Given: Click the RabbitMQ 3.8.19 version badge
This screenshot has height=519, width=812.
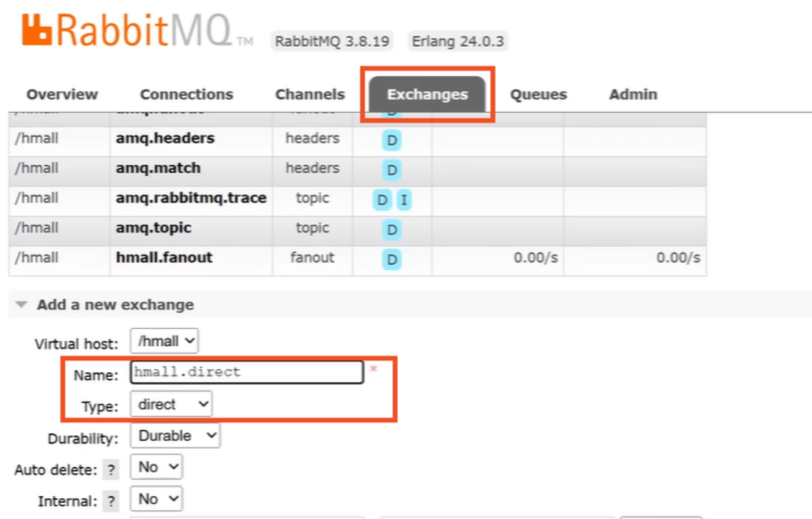Looking at the screenshot, I should click(332, 41).
